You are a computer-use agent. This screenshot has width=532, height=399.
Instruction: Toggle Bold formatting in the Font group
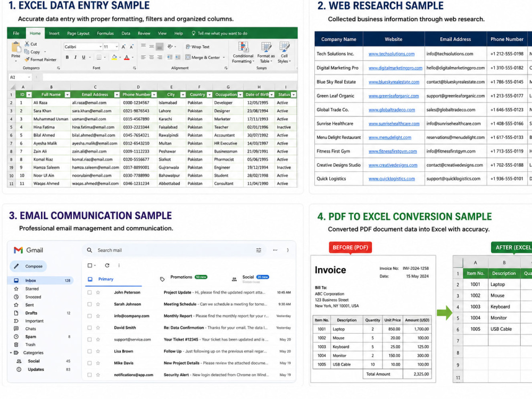tap(67, 57)
